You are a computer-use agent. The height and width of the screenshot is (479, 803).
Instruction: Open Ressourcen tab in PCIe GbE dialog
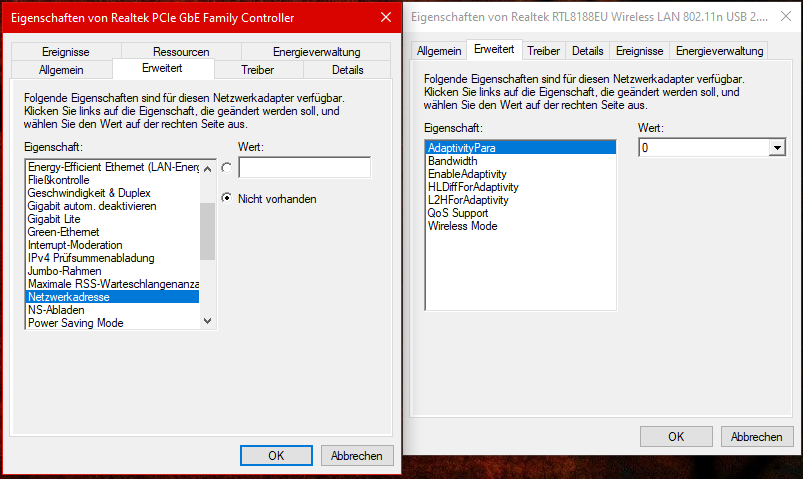(x=181, y=52)
